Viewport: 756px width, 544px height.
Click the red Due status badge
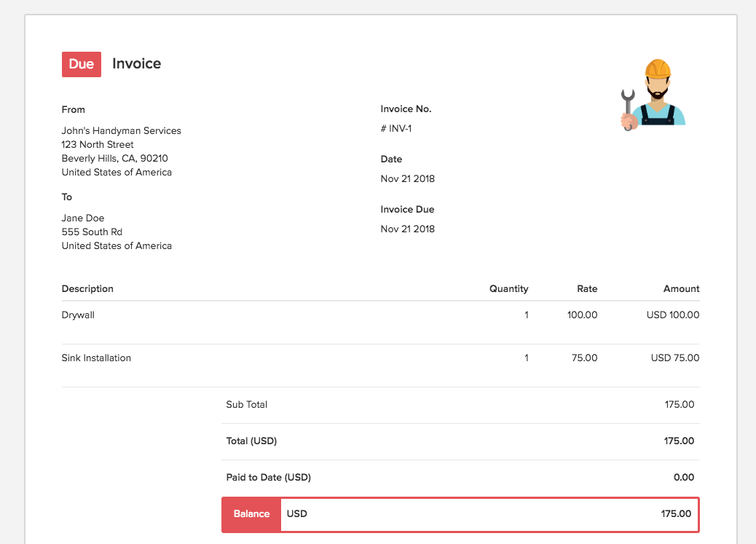(x=82, y=64)
